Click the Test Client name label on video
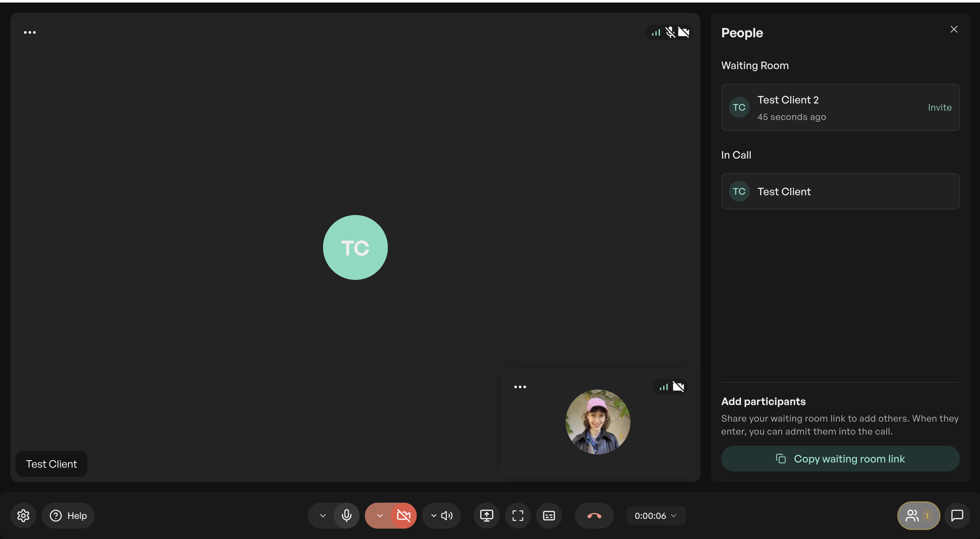Image resolution: width=980 pixels, height=539 pixels. click(x=51, y=464)
